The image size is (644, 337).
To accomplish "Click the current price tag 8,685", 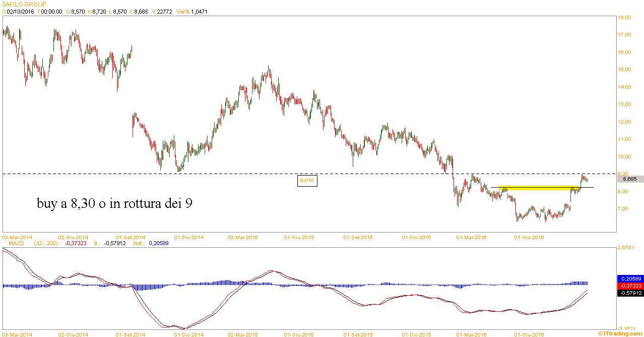I will 629,179.
